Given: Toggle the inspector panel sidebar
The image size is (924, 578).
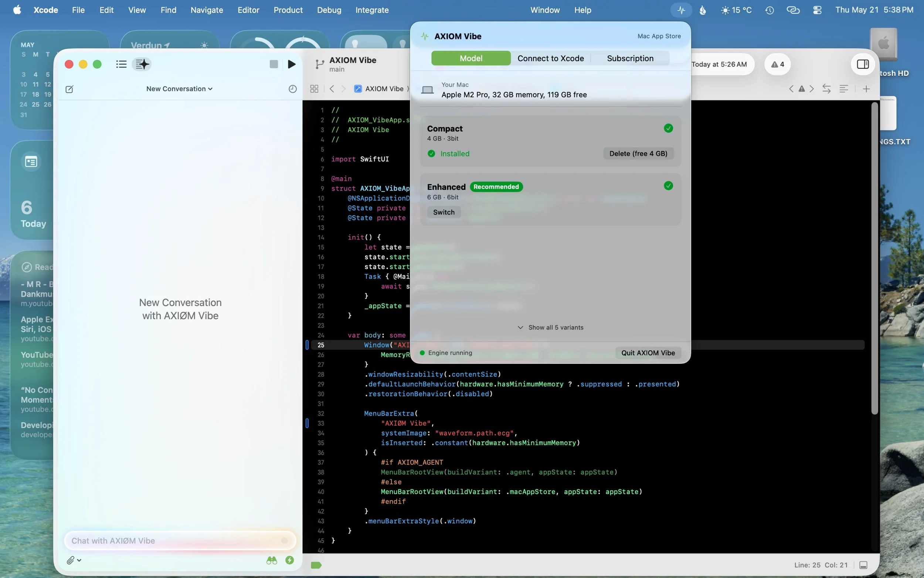Looking at the screenshot, I should point(863,64).
